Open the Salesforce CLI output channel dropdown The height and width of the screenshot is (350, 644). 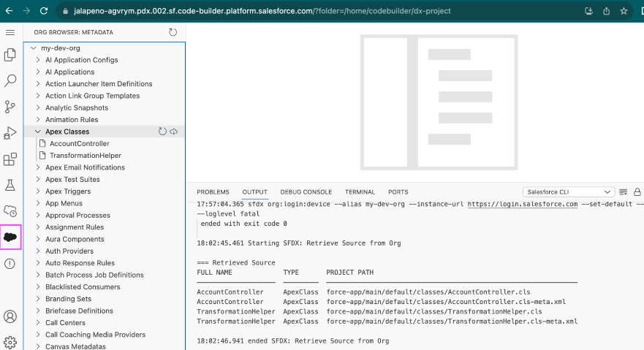click(568, 192)
